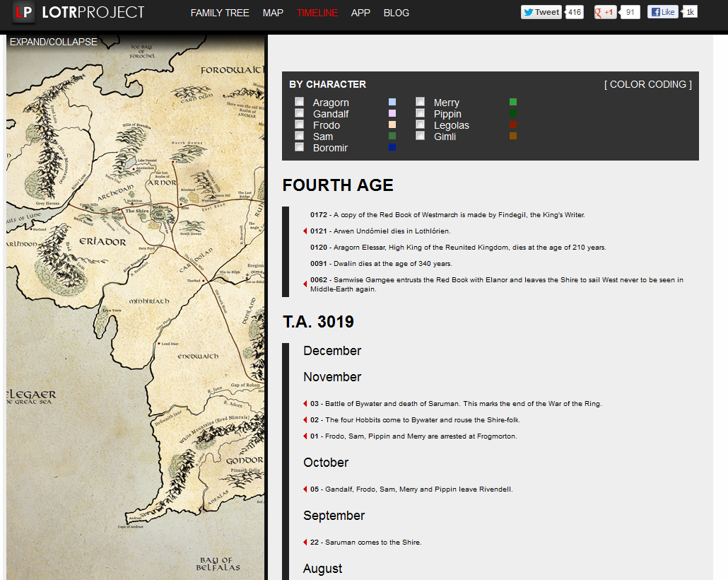
Task: Click Gandalf's lavender color swatch
Action: (x=392, y=112)
